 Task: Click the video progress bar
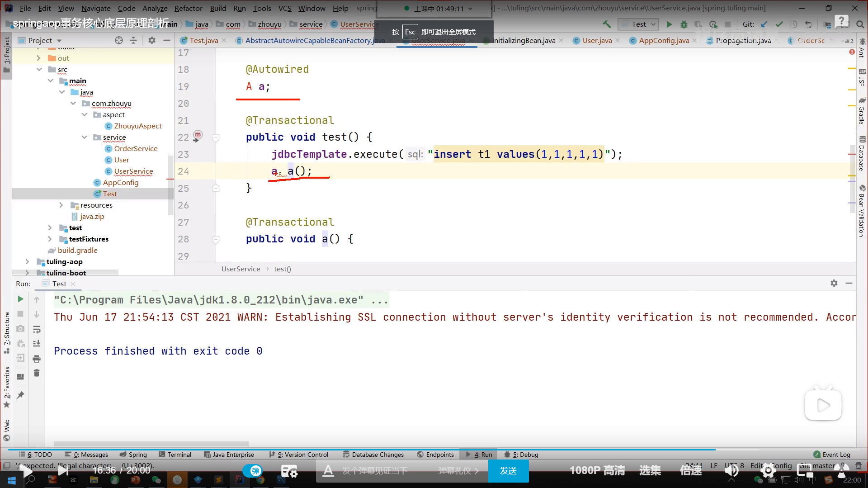[434, 450]
